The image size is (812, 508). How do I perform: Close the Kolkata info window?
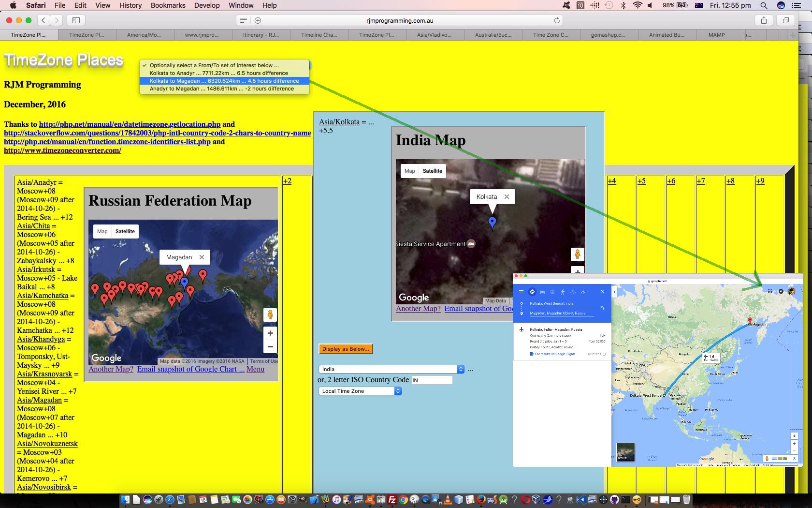coord(507,197)
